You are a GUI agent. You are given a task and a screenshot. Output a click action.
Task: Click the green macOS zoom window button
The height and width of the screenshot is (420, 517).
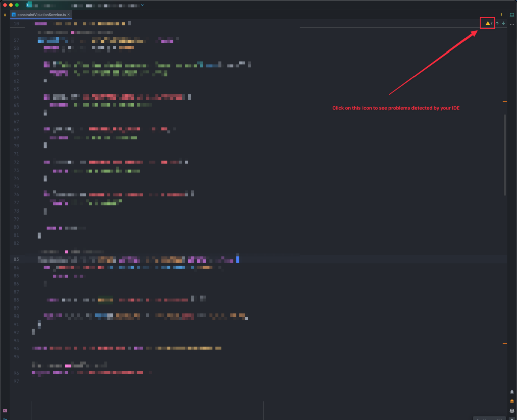pyautogui.click(x=17, y=5)
